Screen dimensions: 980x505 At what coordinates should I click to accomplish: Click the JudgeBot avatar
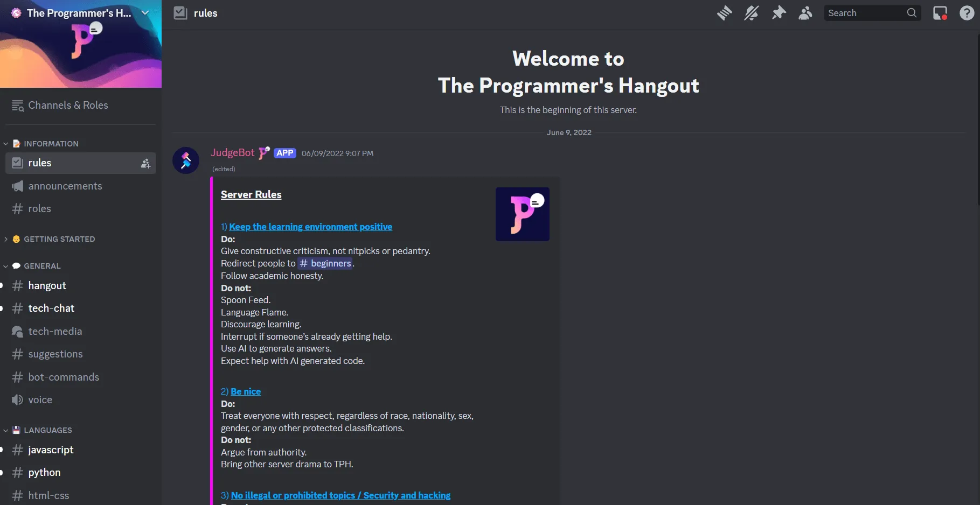[x=186, y=160]
